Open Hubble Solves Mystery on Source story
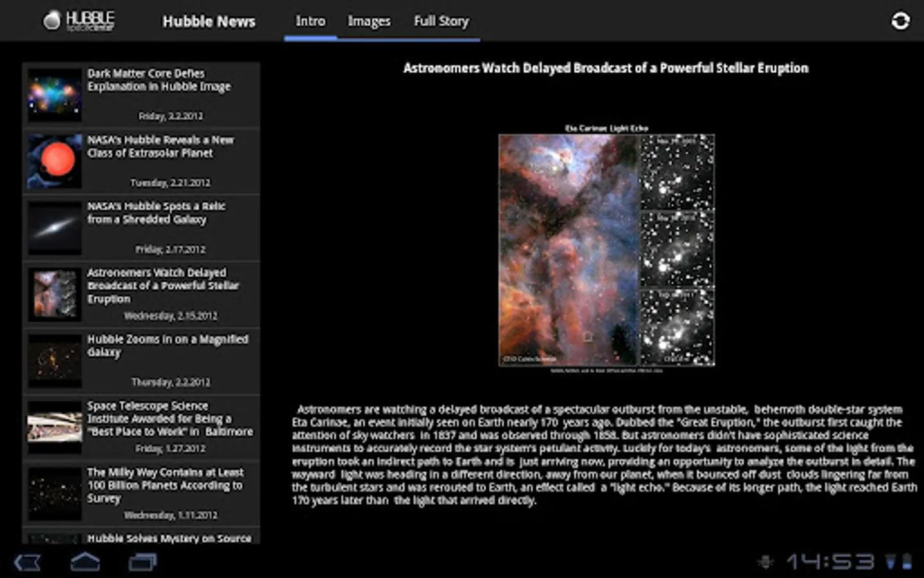This screenshot has height=578, width=924. click(141, 537)
